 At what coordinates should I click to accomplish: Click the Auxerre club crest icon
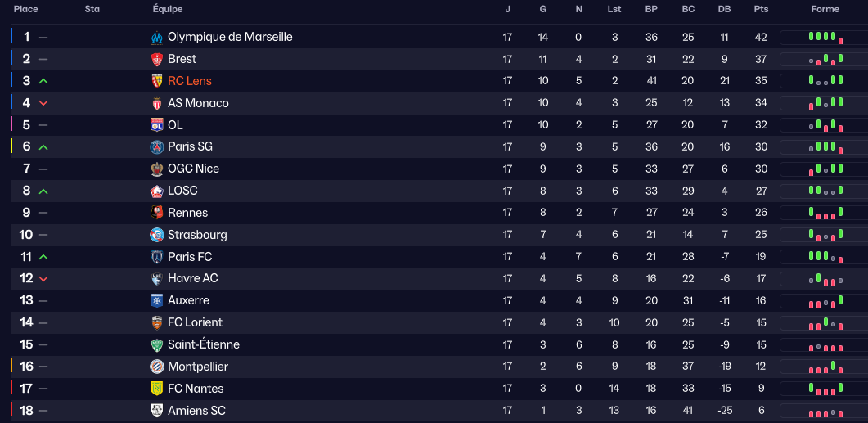coord(157,300)
